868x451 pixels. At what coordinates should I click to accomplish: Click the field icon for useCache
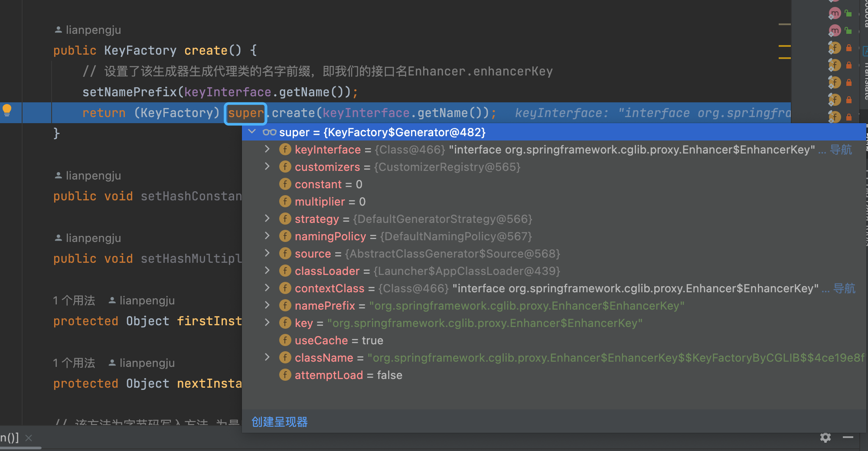285,340
